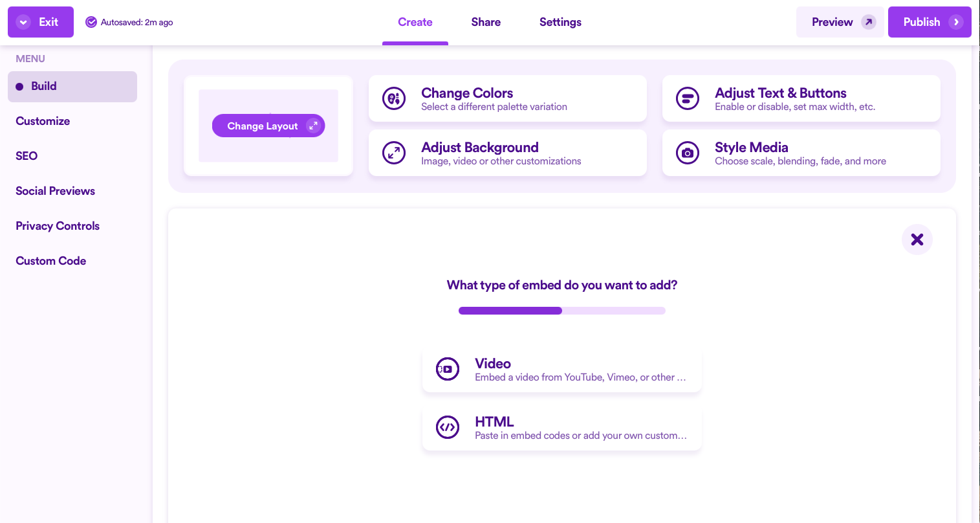Click the 'Autosaved: 2m ago' status text

137,22
